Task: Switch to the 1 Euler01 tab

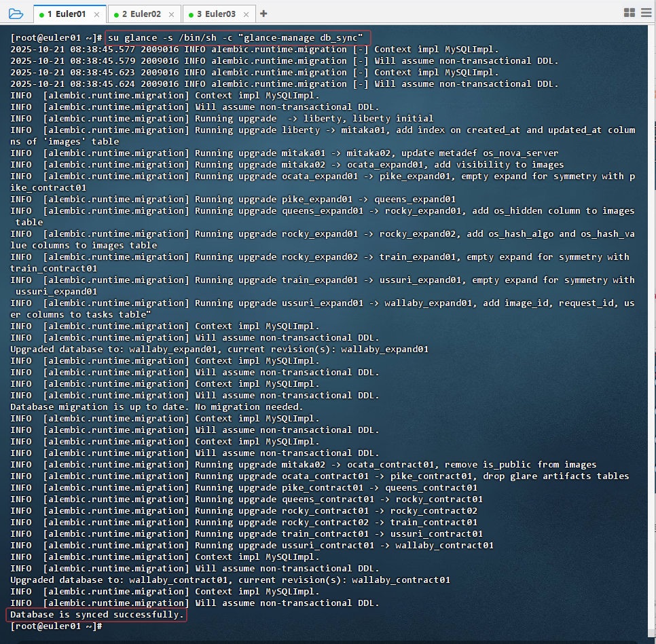Action: click(x=70, y=14)
